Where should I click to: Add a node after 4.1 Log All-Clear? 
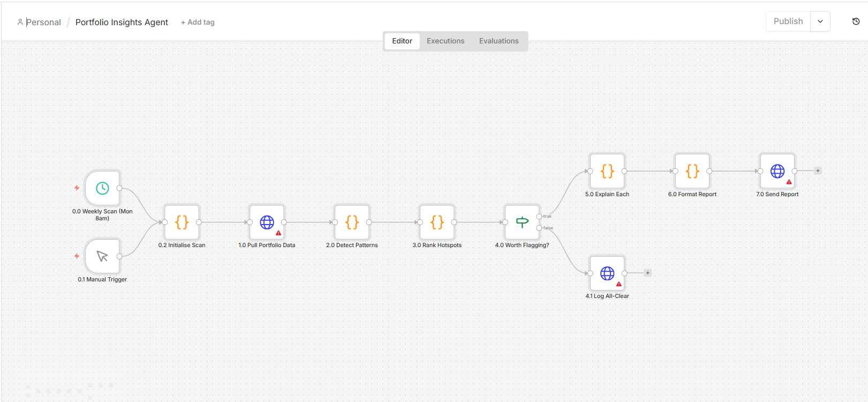647,273
